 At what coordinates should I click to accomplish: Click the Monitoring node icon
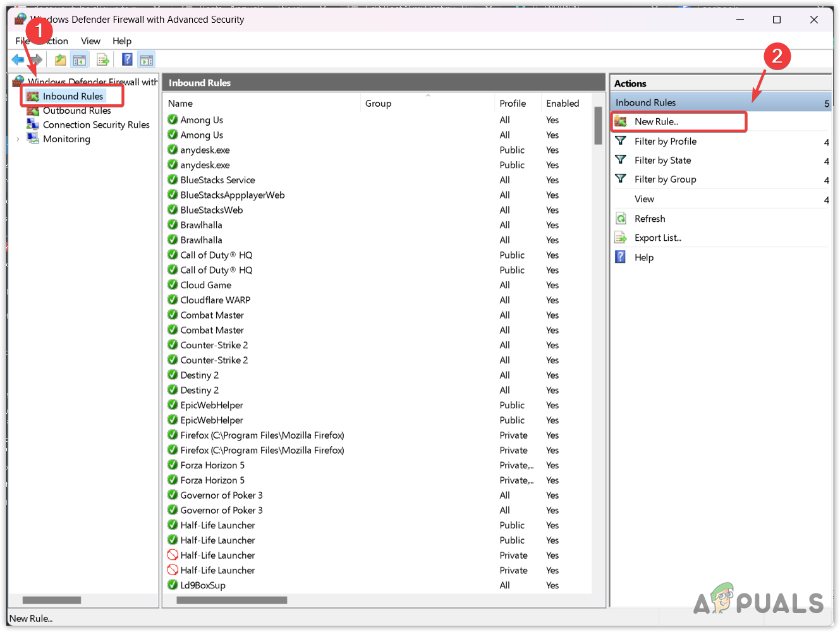pos(33,138)
